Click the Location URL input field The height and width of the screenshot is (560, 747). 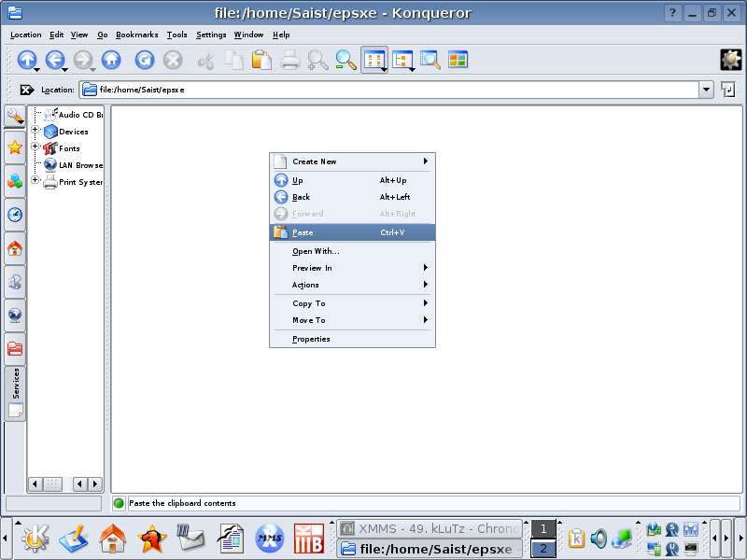[392, 90]
